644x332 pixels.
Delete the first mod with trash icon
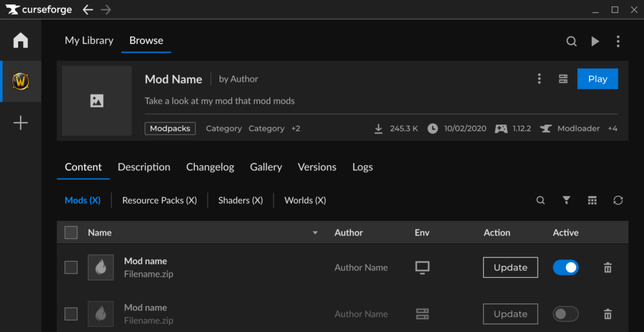click(608, 268)
